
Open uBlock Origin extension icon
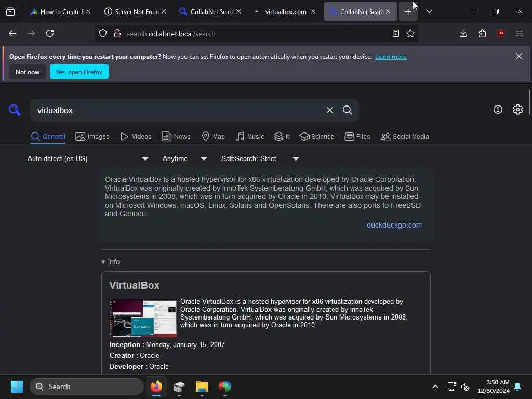(501, 33)
